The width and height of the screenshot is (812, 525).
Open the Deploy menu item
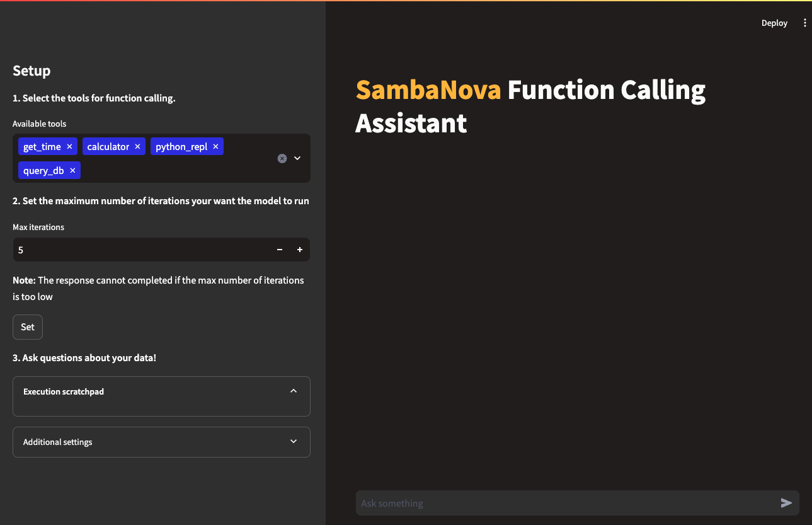click(x=774, y=23)
